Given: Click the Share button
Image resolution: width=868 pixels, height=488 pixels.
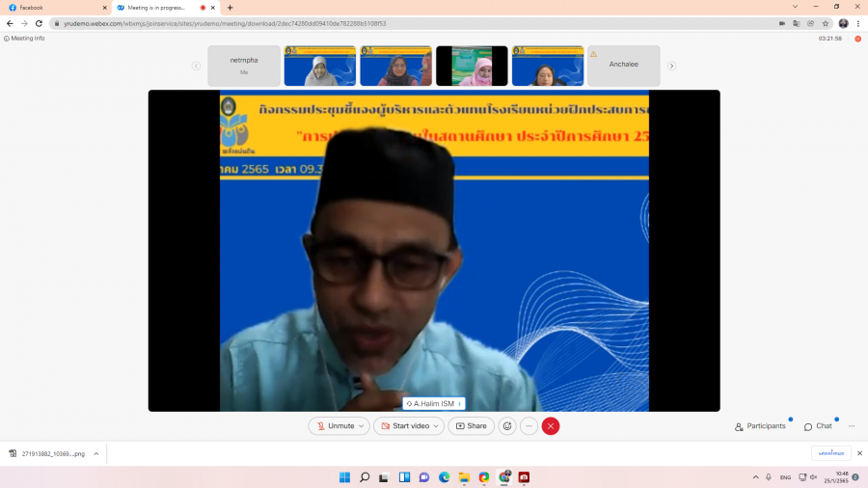Looking at the screenshot, I should coord(471,426).
